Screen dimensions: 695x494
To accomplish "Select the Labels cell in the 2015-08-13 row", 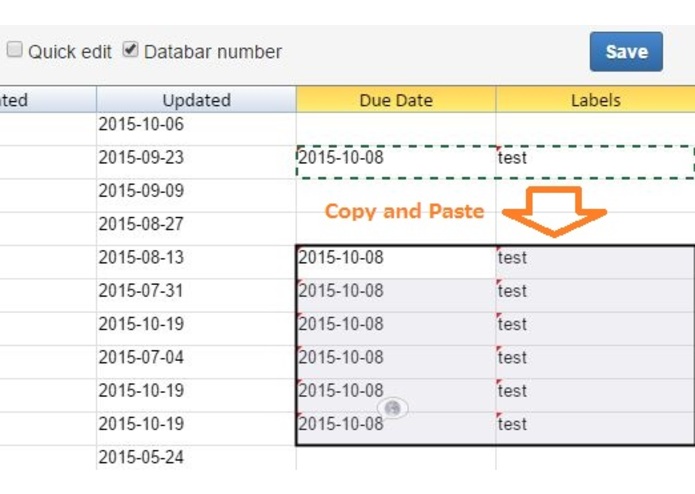I will point(595,262).
